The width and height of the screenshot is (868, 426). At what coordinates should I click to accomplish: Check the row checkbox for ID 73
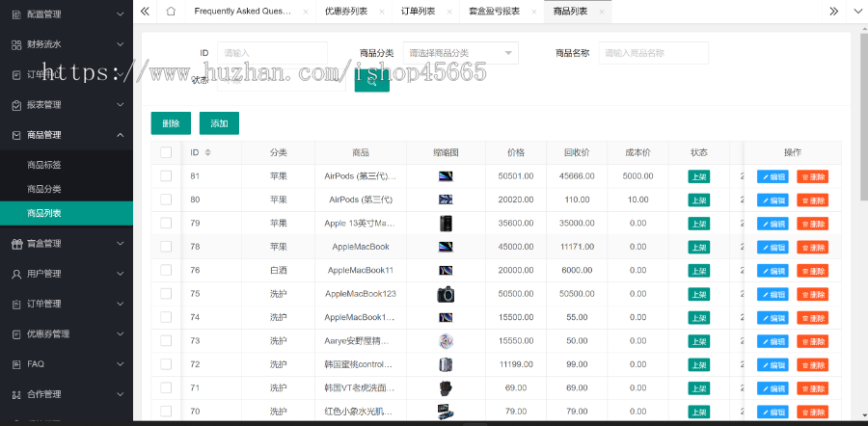[x=166, y=341]
